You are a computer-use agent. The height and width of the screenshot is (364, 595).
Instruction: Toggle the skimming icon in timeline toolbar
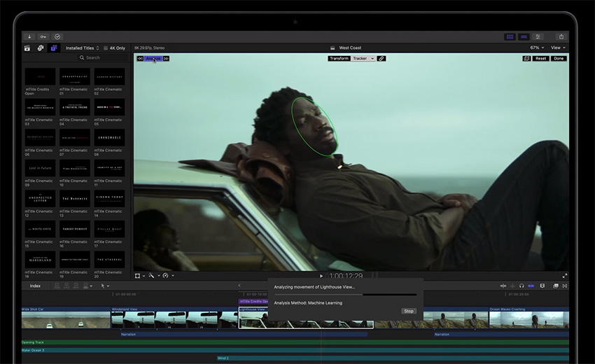[x=503, y=286]
